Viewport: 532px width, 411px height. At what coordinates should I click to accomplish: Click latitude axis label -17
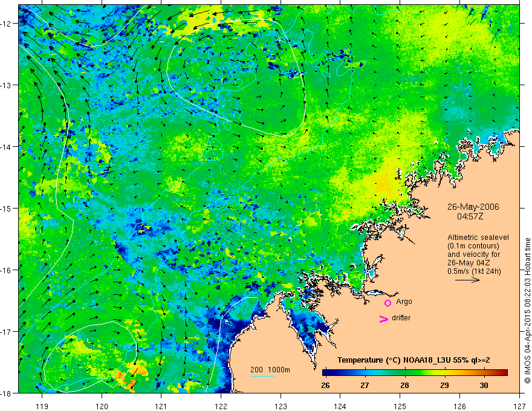click(6, 331)
